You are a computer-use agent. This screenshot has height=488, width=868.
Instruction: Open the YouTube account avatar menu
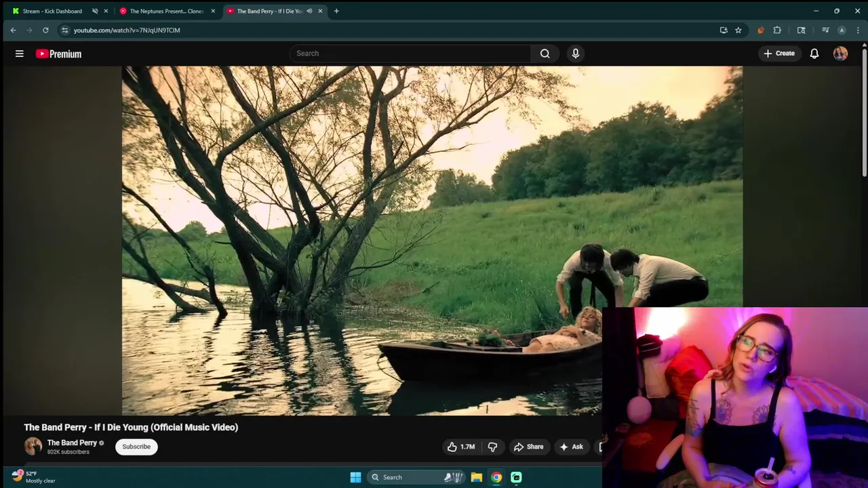[x=840, y=54]
